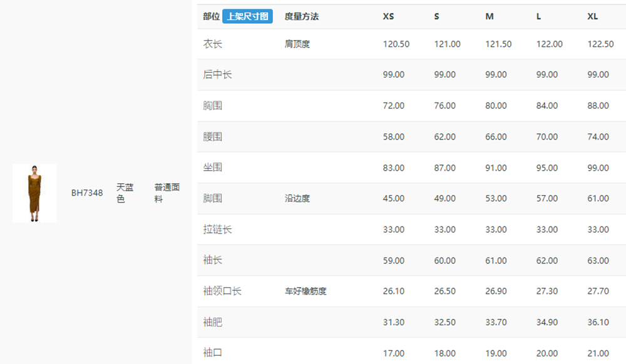Screen dimensions: 626x364
Task: Select the 袖领口长 row label
Action: click(222, 291)
